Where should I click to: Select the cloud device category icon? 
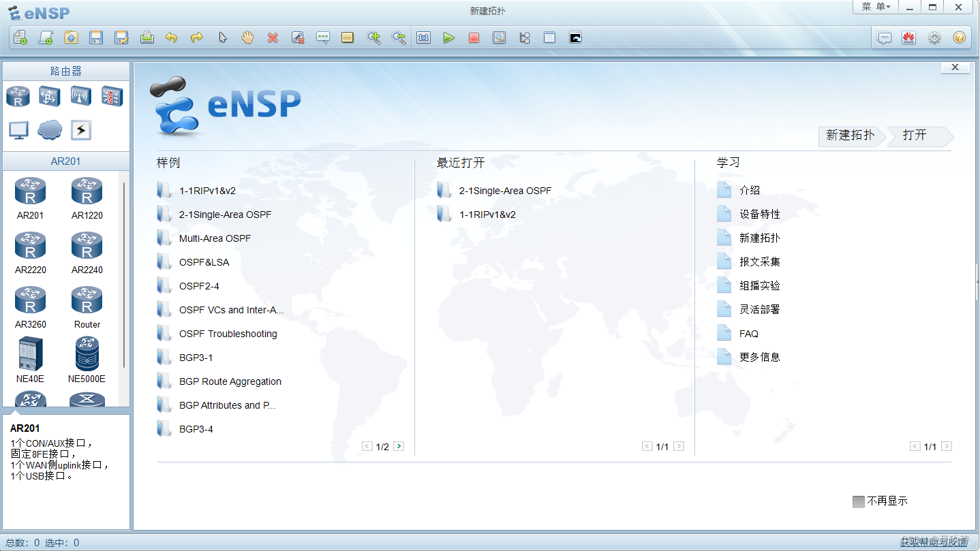[x=50, y=130]
